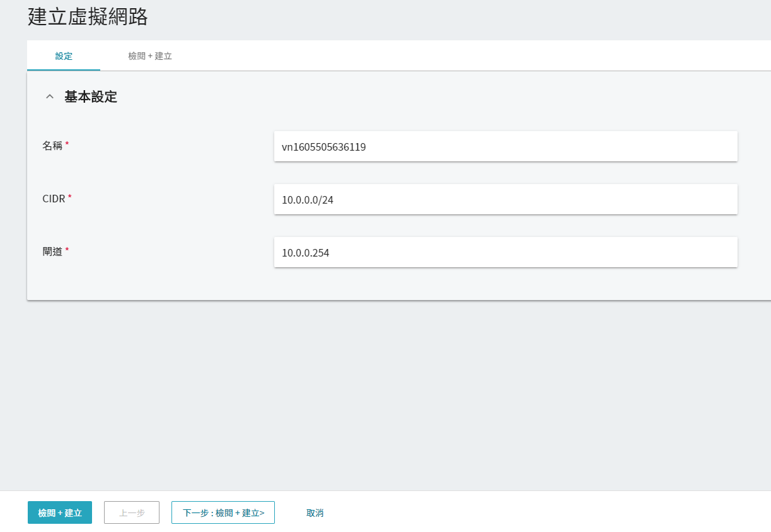Click the CIDR field label
Viewport: 771px width, 532px height.
coord(53,199)
